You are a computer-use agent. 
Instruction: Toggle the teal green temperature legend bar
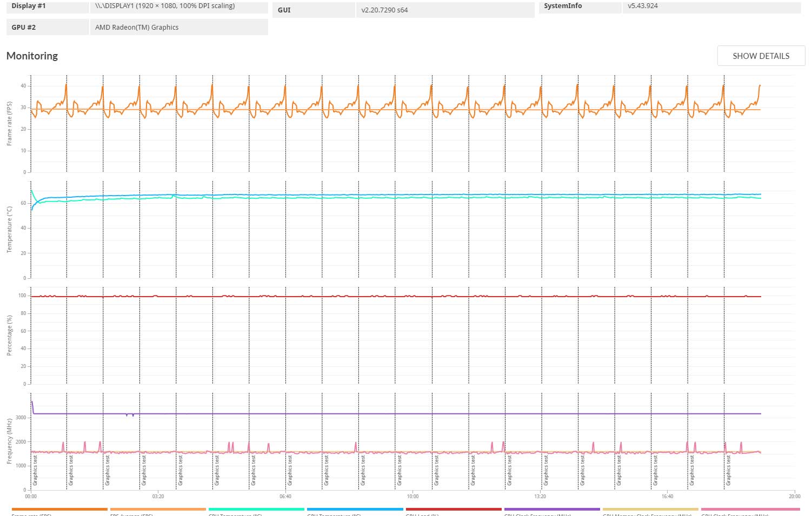256,509
